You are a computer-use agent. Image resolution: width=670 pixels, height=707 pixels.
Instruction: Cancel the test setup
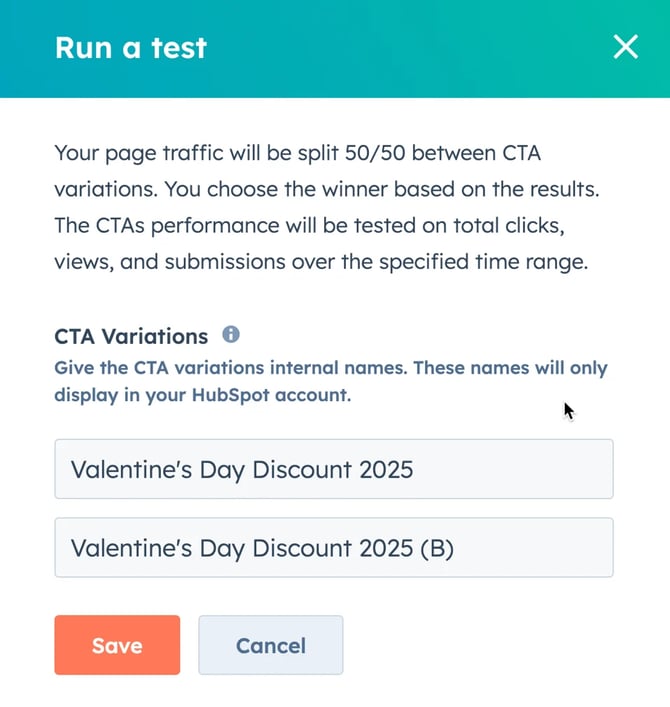pos(271,645)
